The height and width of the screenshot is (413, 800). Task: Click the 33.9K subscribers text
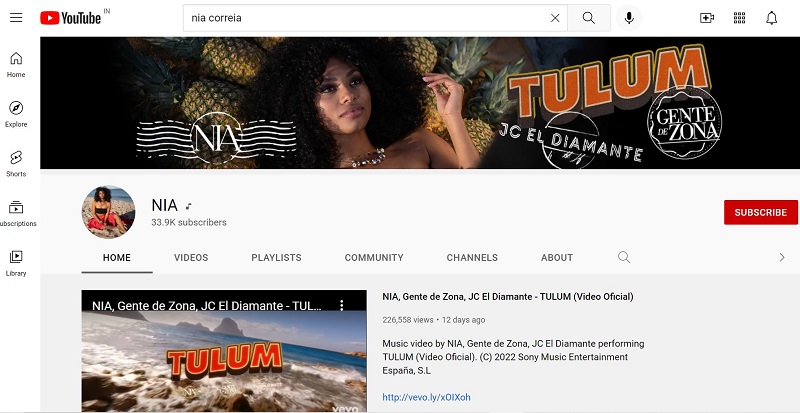(x=189, y=223)
